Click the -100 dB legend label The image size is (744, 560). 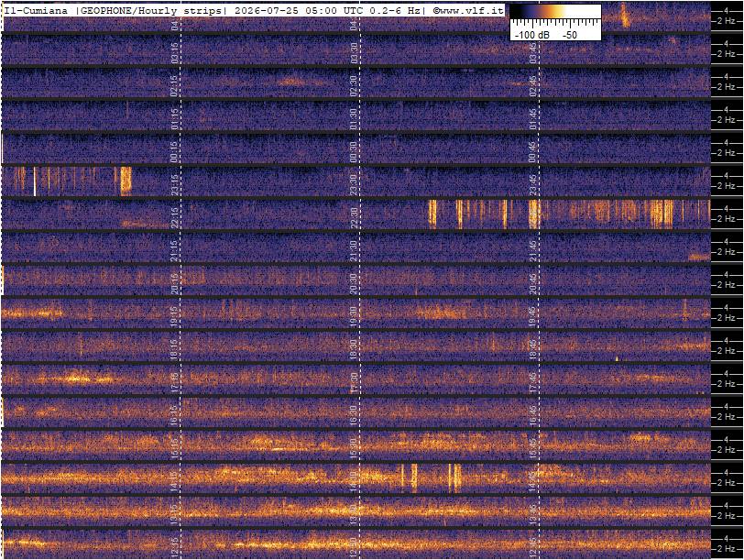point(532,35)
